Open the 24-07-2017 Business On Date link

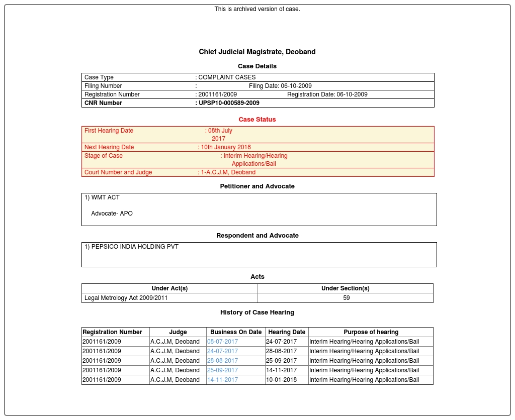222,351
